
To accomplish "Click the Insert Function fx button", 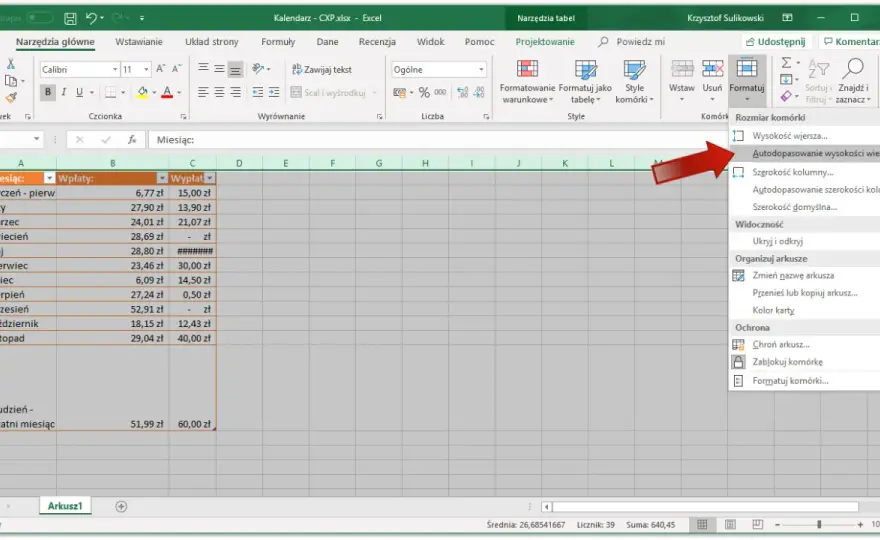I will [x=132, y=140].
